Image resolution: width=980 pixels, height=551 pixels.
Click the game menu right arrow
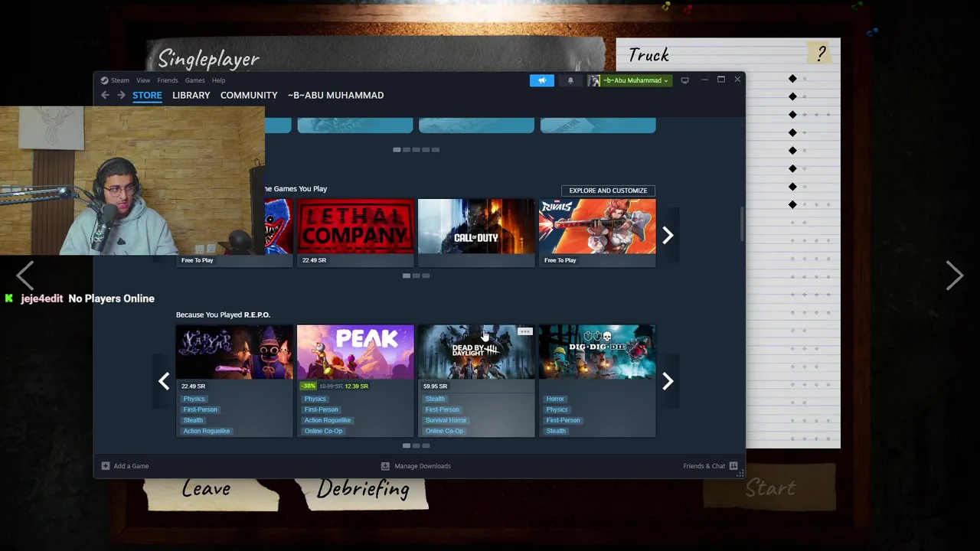954,275
